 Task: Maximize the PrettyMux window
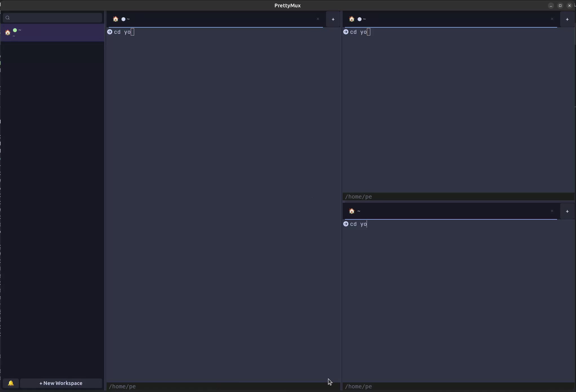[x=560, y=6]
